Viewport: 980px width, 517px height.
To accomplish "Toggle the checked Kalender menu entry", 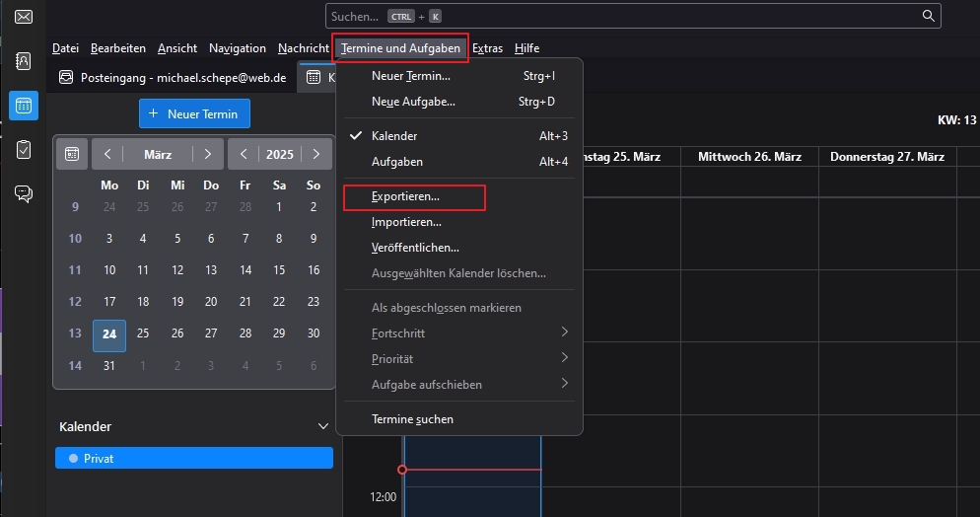I will point(394,136).
